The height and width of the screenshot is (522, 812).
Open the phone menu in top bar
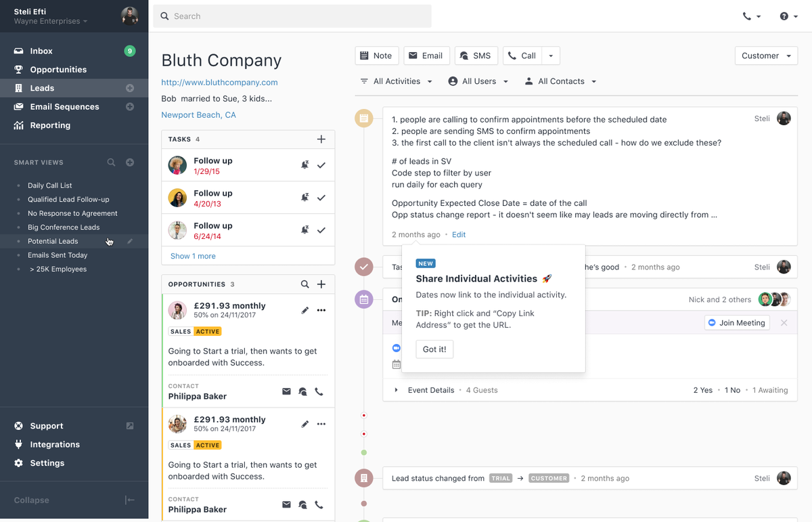coord(752,16)
